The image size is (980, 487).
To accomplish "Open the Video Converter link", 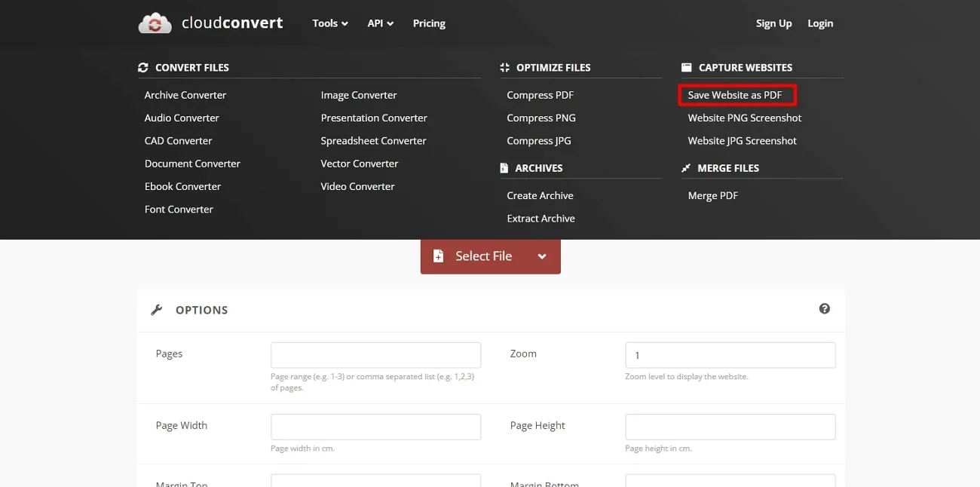I will pos(357,186).
